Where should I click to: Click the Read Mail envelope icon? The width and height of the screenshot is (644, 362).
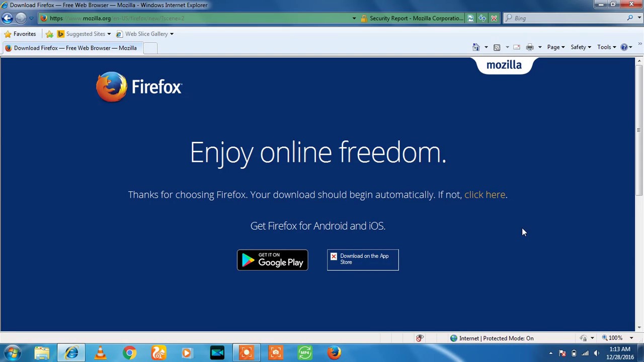coord(517,47)
